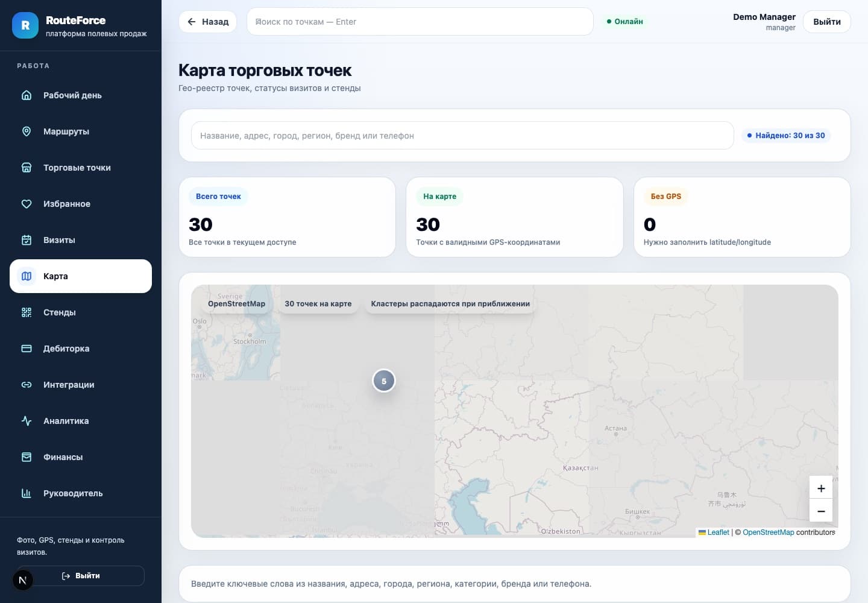Click the Выйти button in the top header
Viewport: 868px width, 603px height.
pos(827,22)
